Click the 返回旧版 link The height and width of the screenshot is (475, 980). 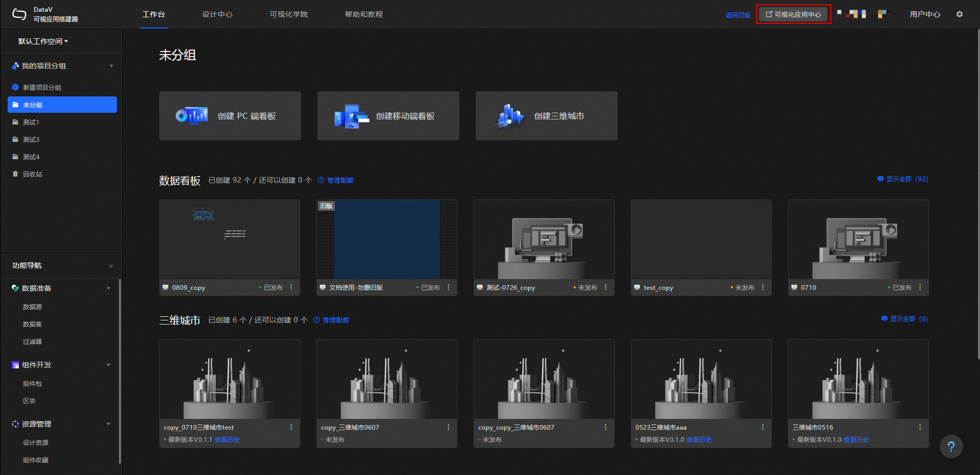tap(738, 15)
